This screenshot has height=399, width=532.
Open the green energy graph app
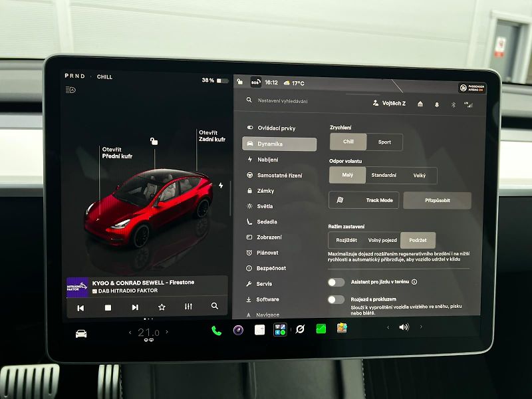[321, 329]
